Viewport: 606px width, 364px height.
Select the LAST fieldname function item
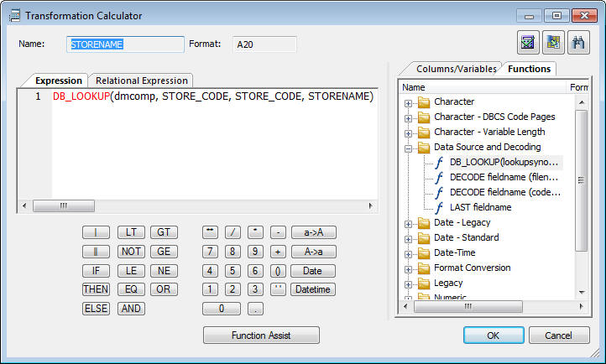480,207
